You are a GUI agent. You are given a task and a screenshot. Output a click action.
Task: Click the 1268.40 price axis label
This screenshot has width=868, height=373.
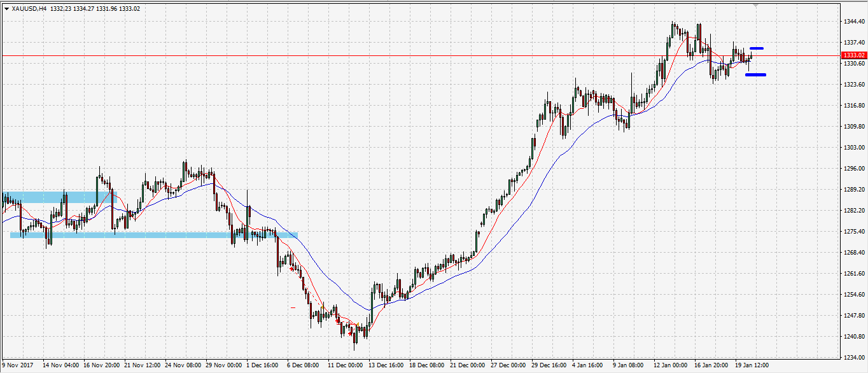pos(853,253)
